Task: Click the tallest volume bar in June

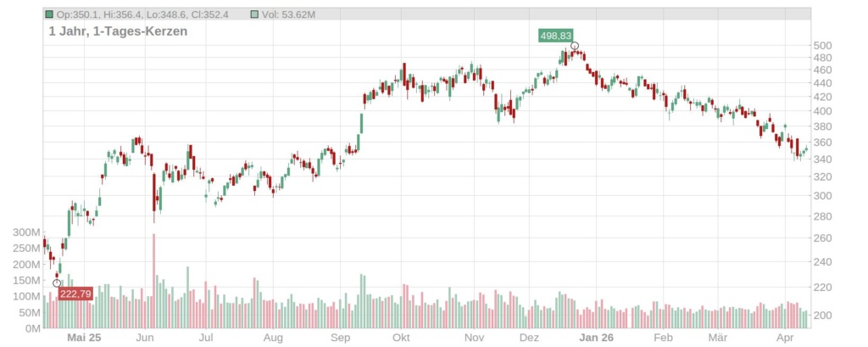Action: [x=153, y=280]
